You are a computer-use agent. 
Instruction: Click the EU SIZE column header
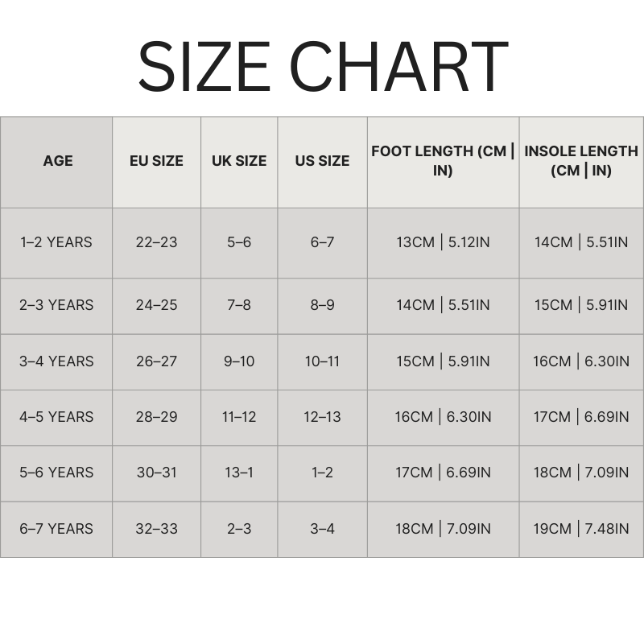pyautogui.click(x=156, y=161)
